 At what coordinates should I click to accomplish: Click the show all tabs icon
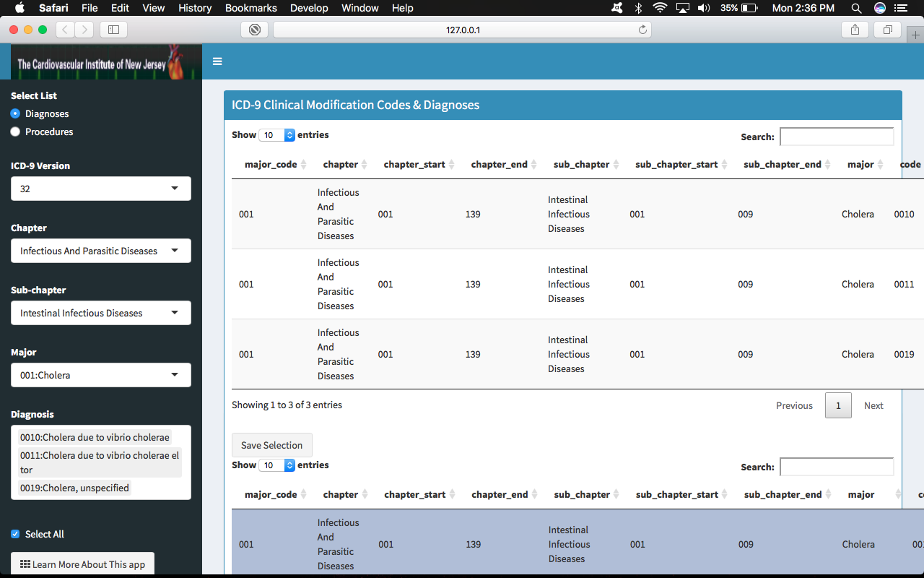[x=887, y=30]
